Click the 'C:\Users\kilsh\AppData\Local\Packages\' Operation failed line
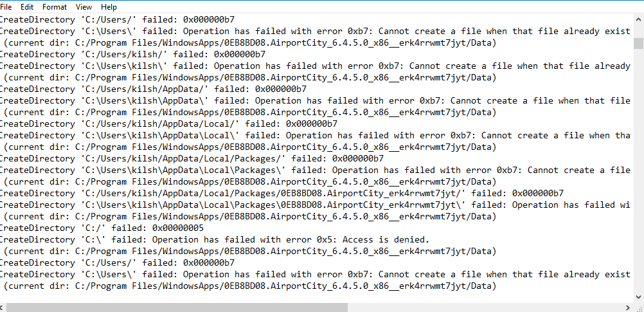Viewport: 644px width, 312px height. (x=257, y=170)
